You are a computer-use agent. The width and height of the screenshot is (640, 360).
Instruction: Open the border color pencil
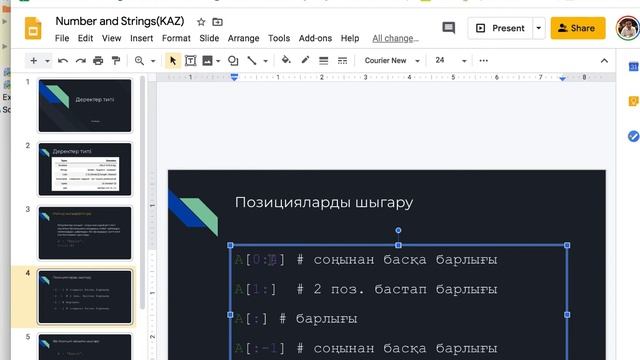pos(305,60)
